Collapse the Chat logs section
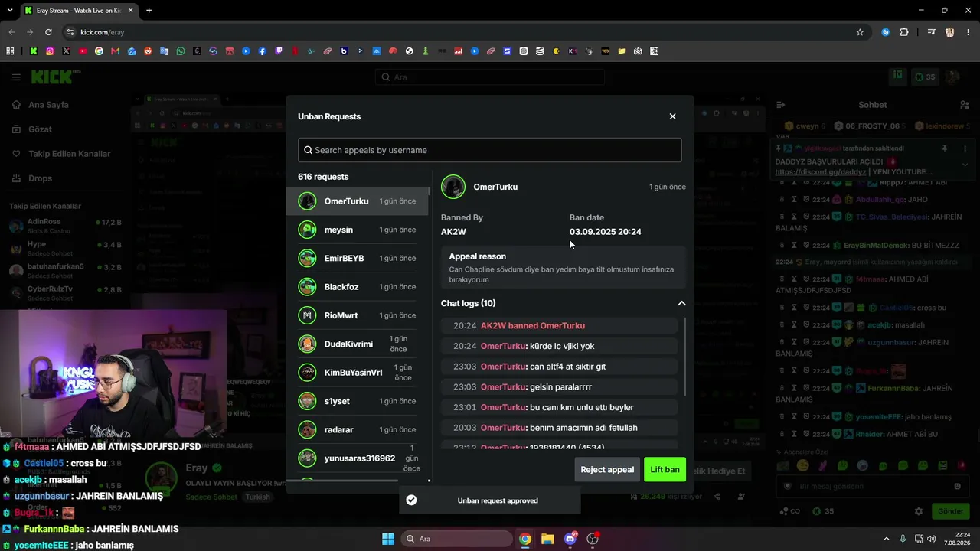Image resolution: width=980 pixels, height=551 pixels. point(681,303)
